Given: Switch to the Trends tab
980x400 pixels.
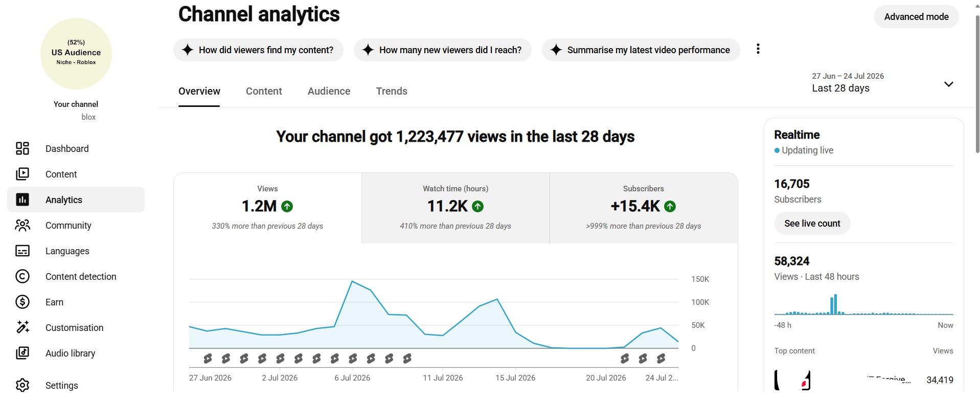Looking at the screenshot, I should click(x=392, y=91).
